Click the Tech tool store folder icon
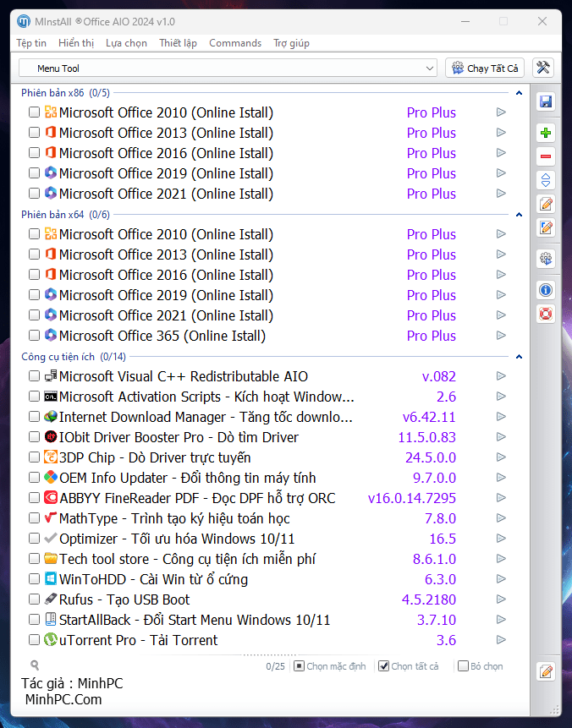 coord(51,559)
